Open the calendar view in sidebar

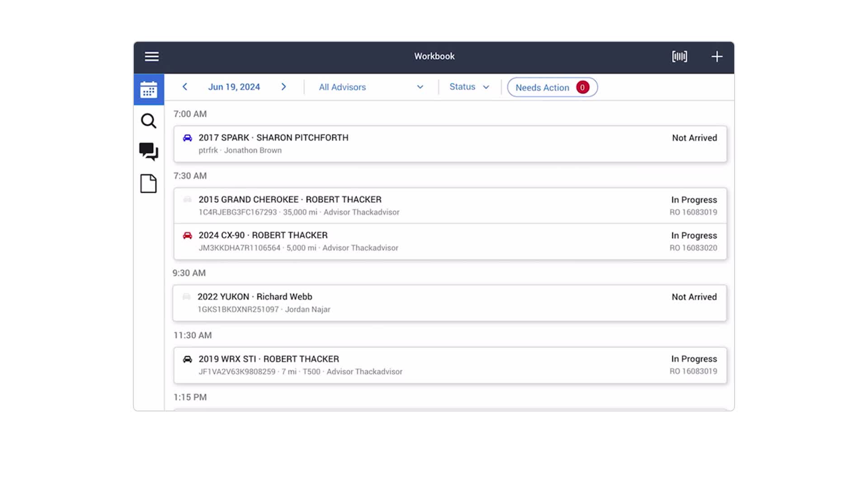[149, 89]
